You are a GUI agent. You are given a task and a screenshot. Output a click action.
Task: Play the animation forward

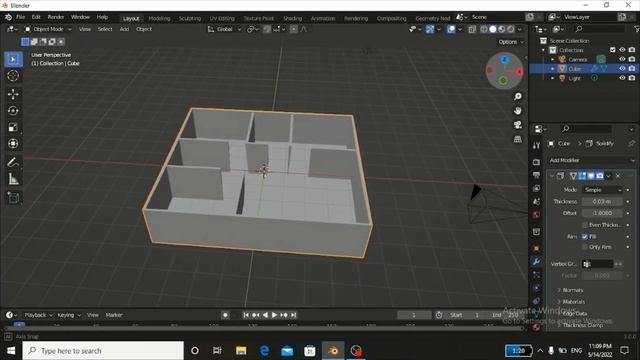click(x=274, y=315)
